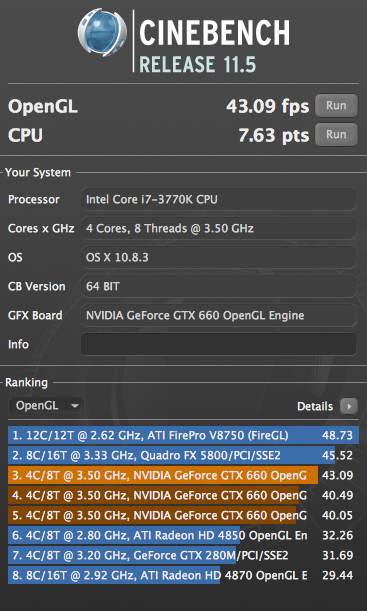Screen dimensions: 367x611
Task: Click the Info text field
Action: pos(219,344)
